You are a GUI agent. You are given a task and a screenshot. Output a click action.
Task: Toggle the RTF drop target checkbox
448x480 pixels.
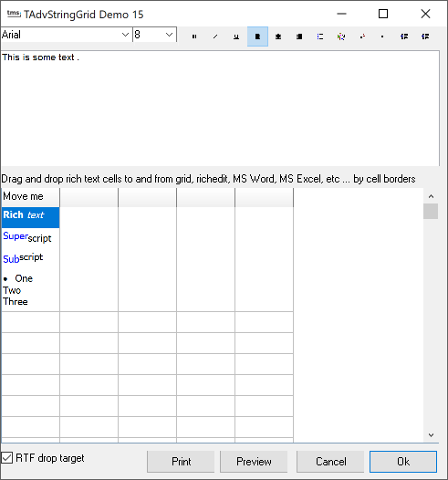[6, 458]
